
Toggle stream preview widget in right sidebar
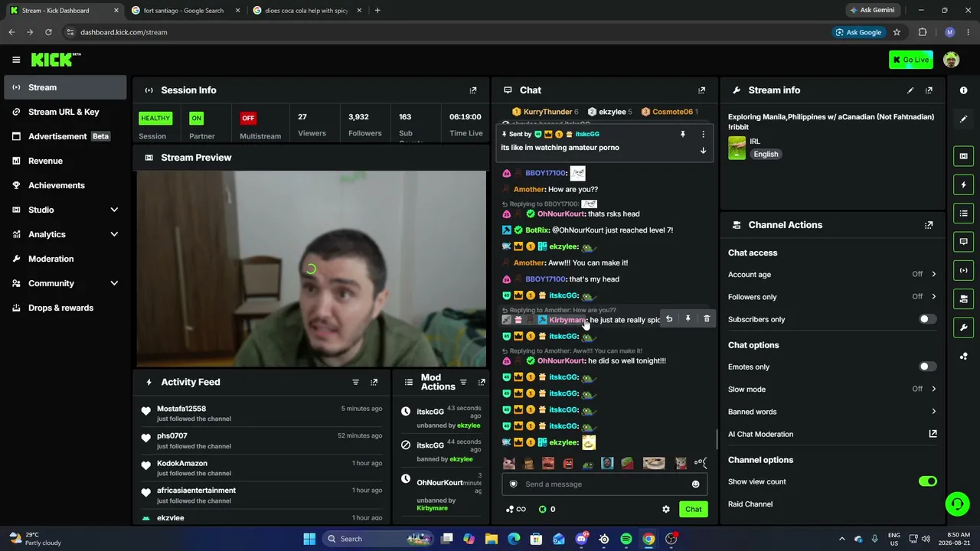point(963,156)
